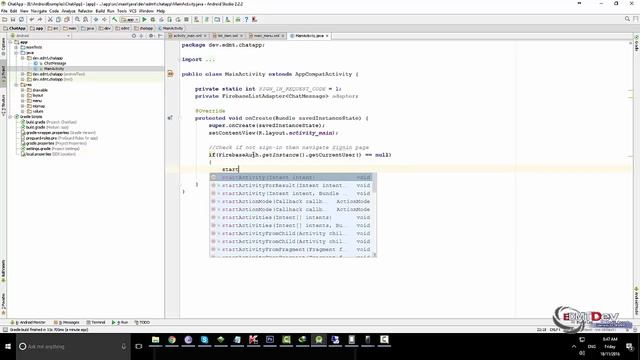Click the Help question mark icon

coord(246,20)
